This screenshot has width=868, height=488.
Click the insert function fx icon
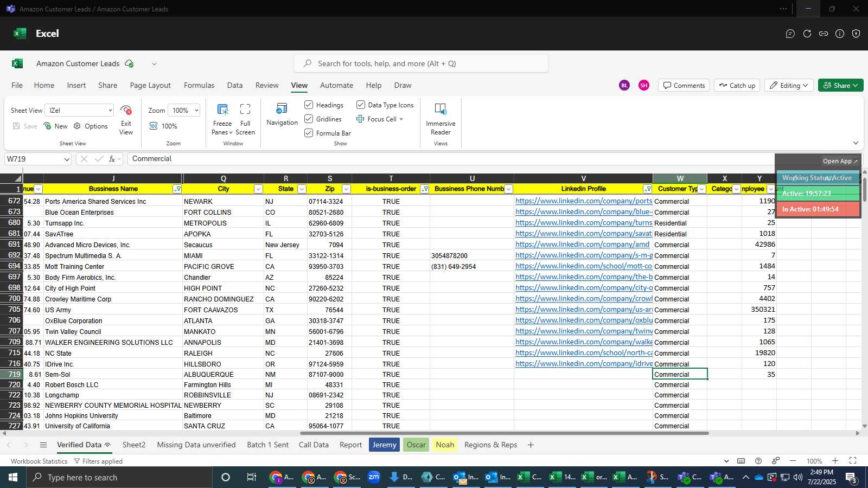pyautogui.click(x=112, y=159)
